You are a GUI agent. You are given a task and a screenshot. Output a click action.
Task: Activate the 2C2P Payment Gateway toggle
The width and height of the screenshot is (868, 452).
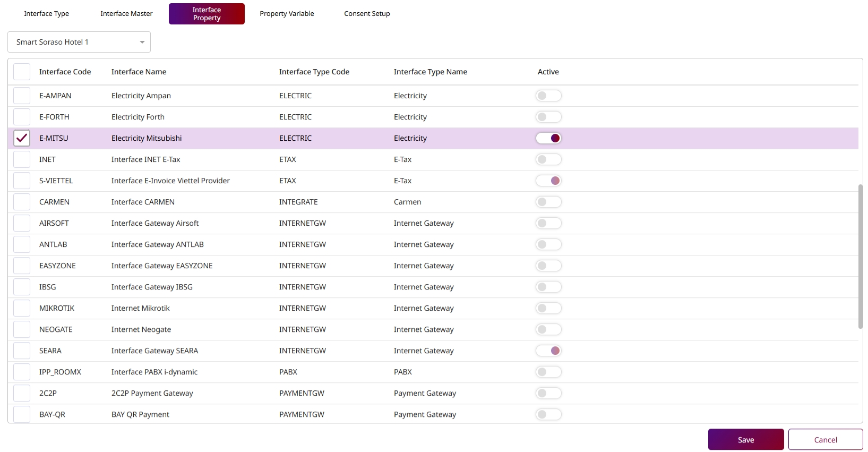pyautogui.click(x=548, y=393)
